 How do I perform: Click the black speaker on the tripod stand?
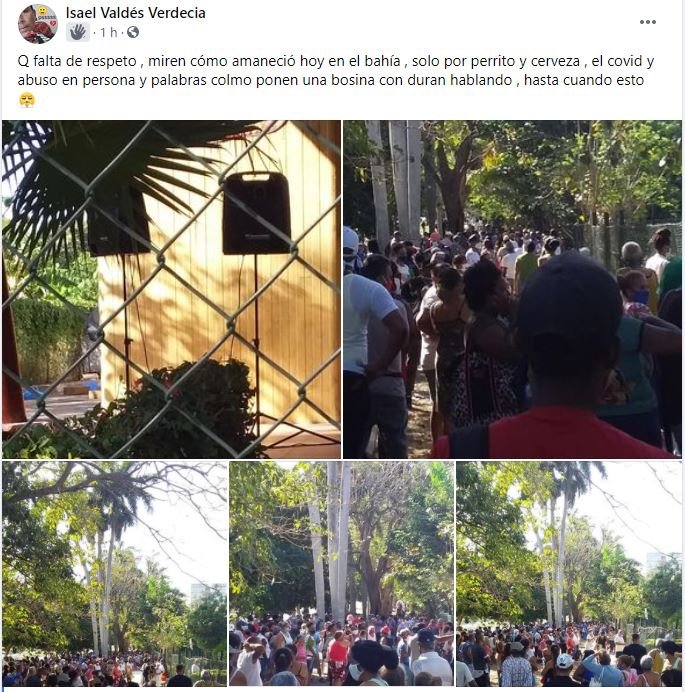(x=256, y=213)
